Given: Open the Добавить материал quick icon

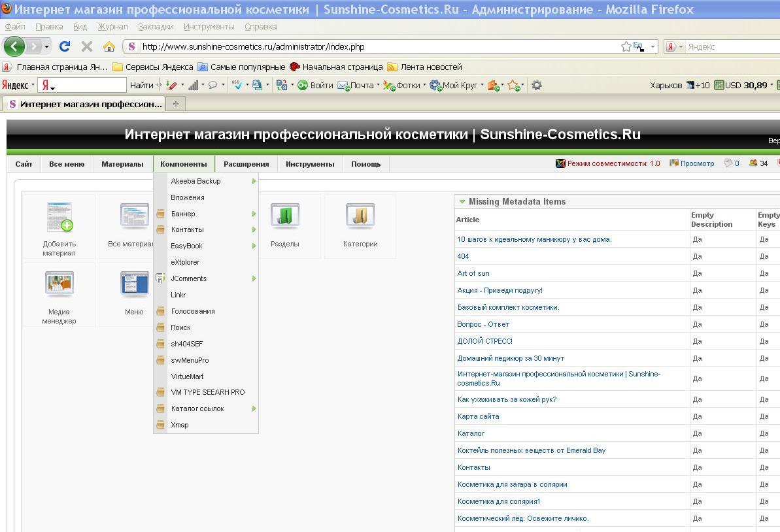Looking at the screenshot, I should click(x=59, y=227).
